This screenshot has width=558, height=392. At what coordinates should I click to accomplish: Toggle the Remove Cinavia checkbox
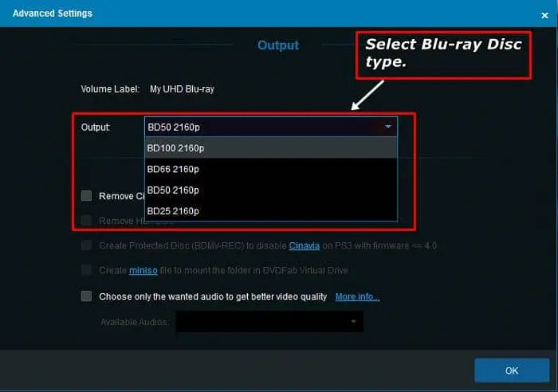pos(86,196)
